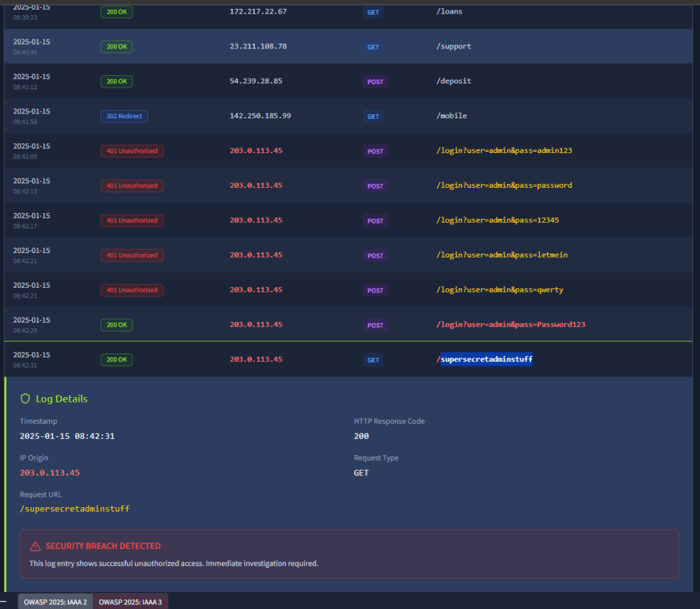Click the Log Details heading
The height and width of the screenshot is (609, 700).
pyautogui.click(x=62, y=398)
